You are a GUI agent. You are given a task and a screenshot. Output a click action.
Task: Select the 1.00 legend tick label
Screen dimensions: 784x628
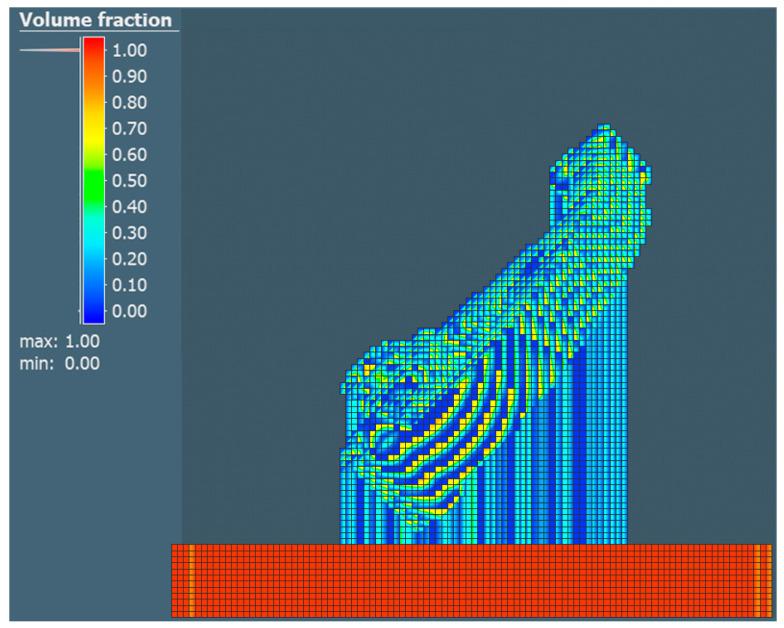coord(131,50)
